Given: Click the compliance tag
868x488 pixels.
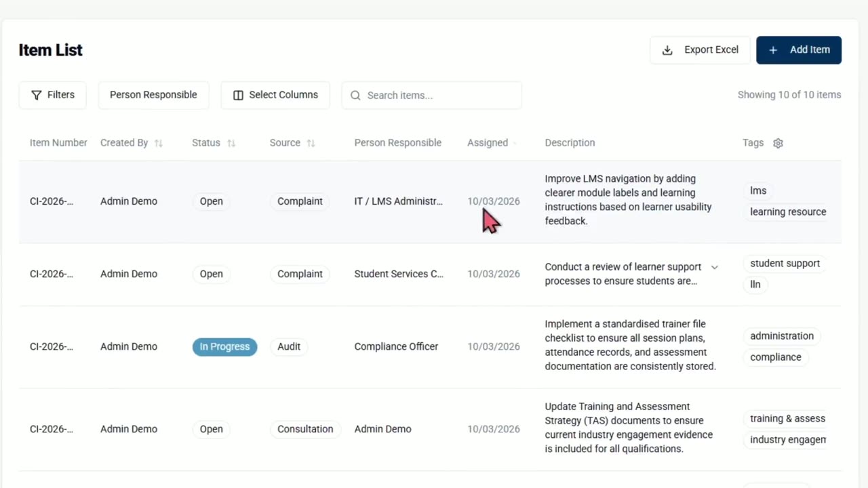Looking at the screenshot, I should 776,357.
